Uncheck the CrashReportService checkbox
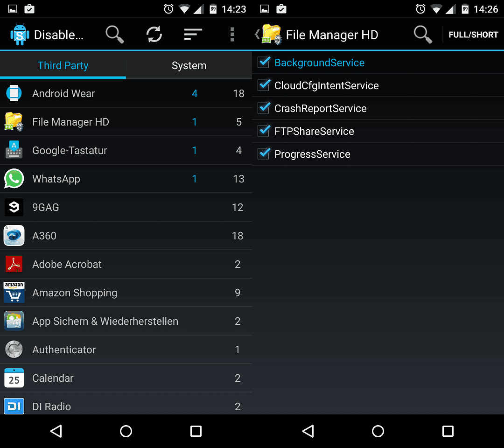This screenshot has width=504, height=448. 264,108
